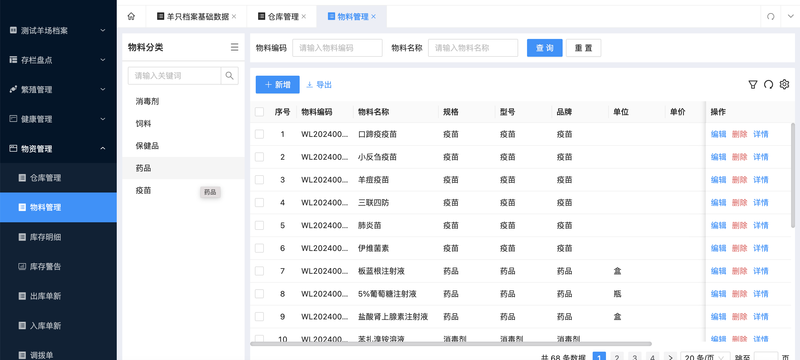
Task: Open 出库单新 in the sidebar
Action: 58,296
